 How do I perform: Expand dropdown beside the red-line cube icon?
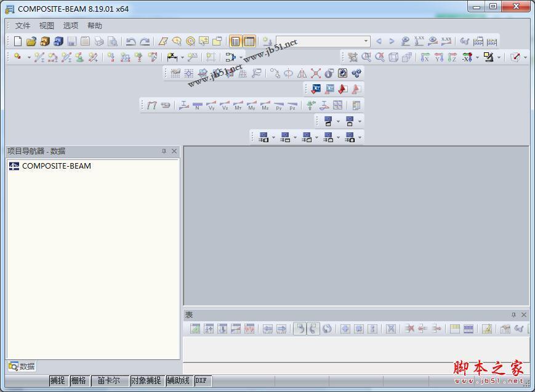point(525,57)
